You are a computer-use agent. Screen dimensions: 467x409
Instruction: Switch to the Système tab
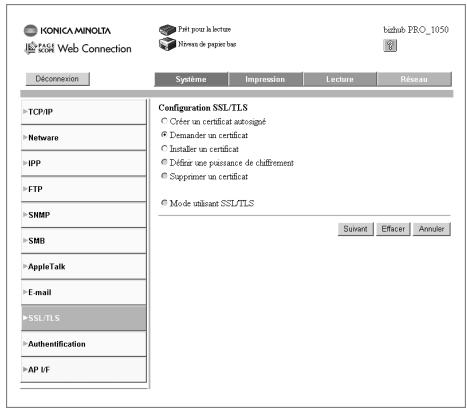tap(191, 79)
